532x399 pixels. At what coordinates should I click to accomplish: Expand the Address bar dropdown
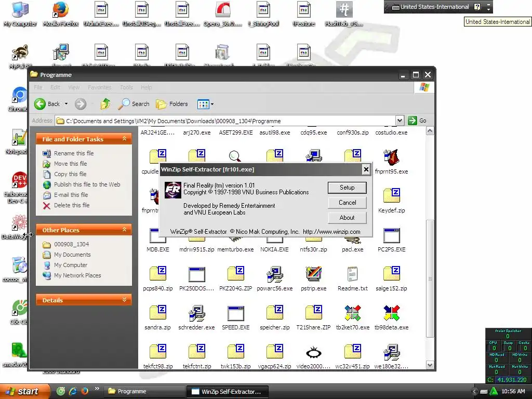[400, 121]
